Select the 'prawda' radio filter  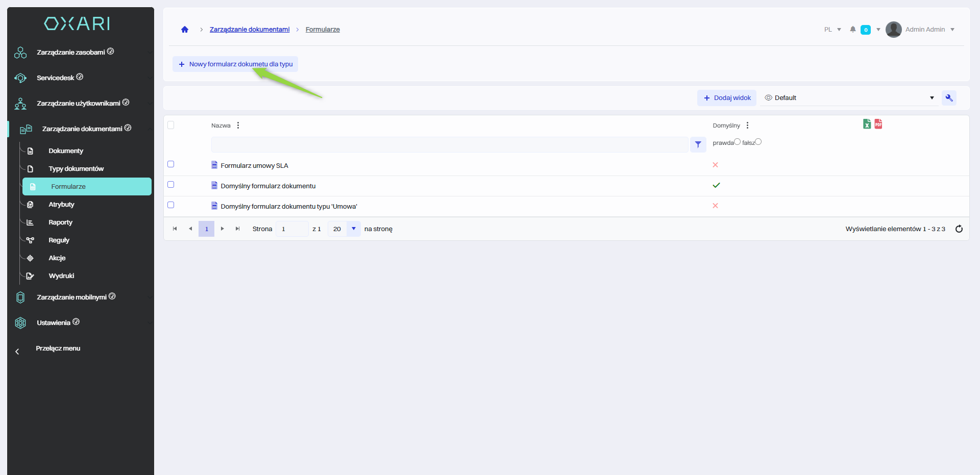(x=737, y=142)
